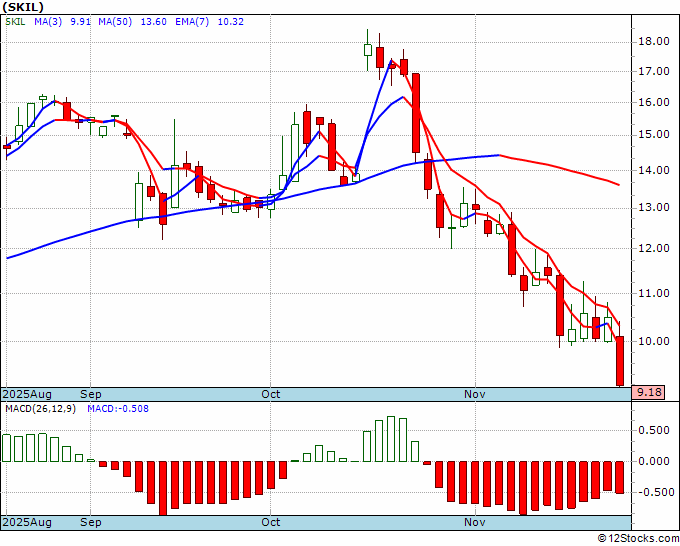This screenshot has width=680, height=546.
Task: Click the SKIL legend label
Action: point(15,22)
